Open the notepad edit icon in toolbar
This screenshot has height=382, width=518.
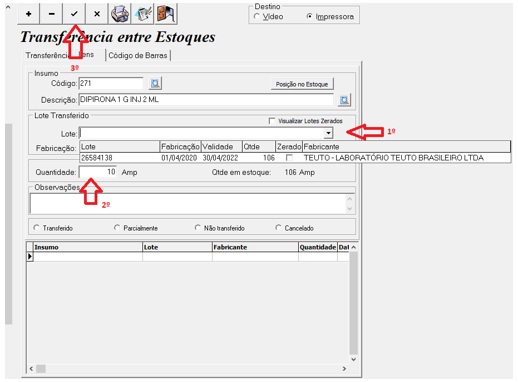point(143,14)
